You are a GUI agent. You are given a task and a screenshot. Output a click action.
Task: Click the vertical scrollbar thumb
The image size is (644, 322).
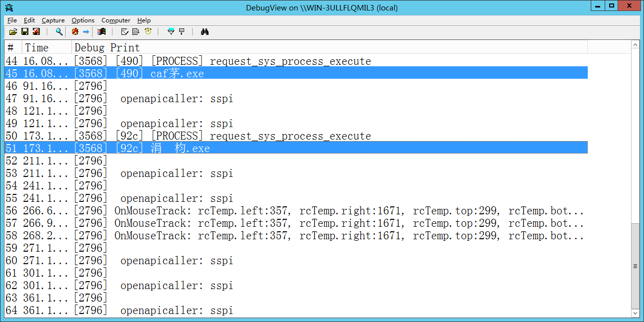click(x=635, y=266)
